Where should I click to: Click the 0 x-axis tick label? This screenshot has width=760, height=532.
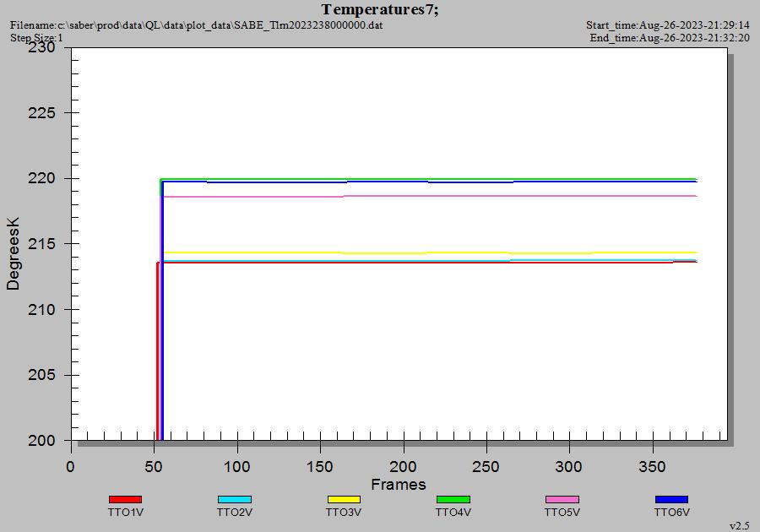pyautogui.click(x=71, y=467)
